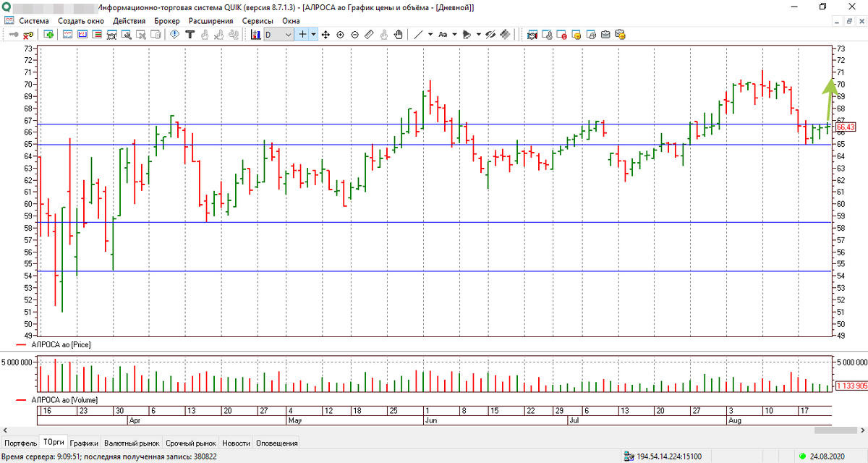
Task: Select the move chart tool with four arrows
Action: pyautogui.click(x=325, y=34)
